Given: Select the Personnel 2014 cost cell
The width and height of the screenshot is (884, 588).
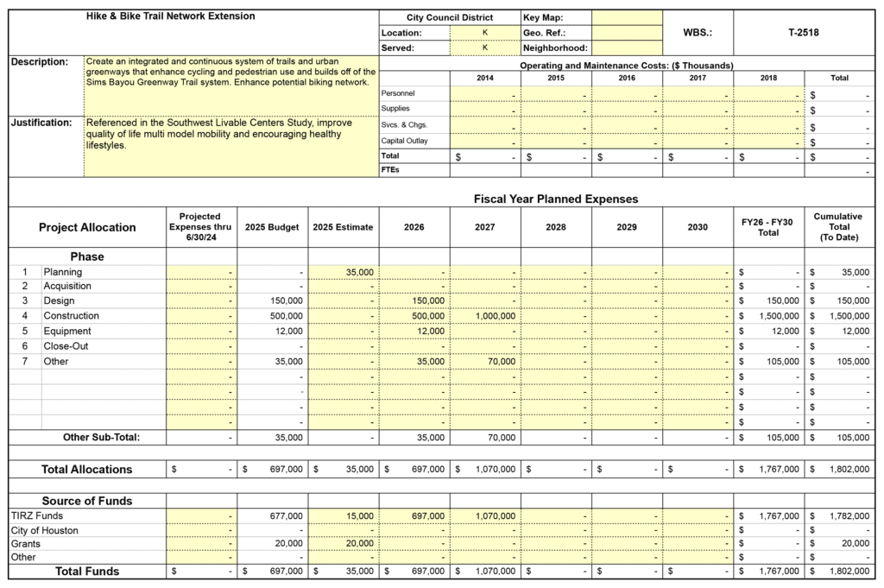Looking at the screenshot, I should pos(484,94).
